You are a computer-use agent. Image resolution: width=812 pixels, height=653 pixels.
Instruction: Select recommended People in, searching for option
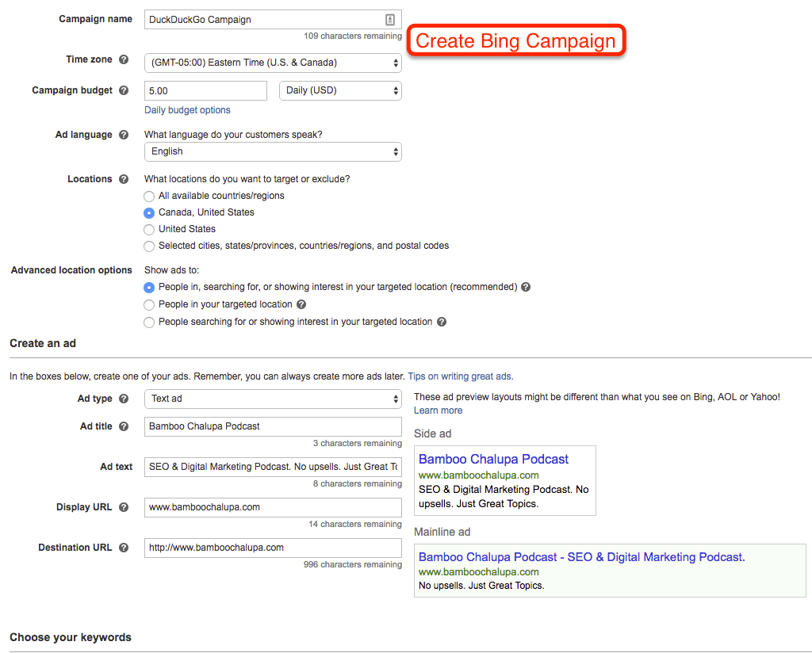pyautogui.click(x=149, y=288)
